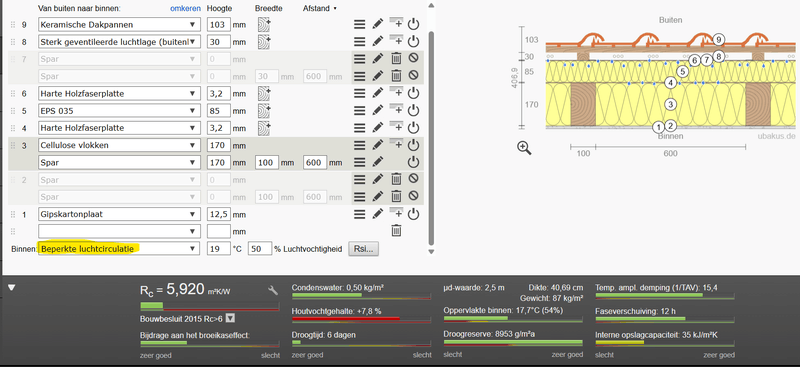Click the layer list scrollbar up arrow

pos(431,5)
